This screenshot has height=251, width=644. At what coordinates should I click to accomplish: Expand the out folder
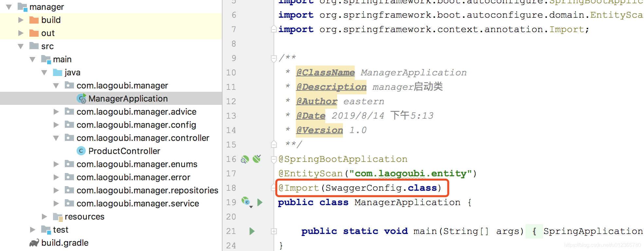[x=21, y=33]
